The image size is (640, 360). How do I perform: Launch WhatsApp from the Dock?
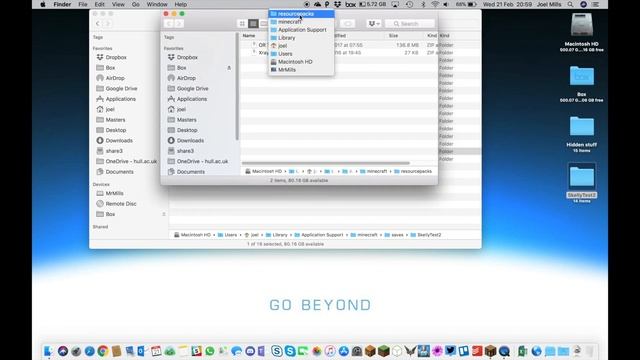click(210, 351)
